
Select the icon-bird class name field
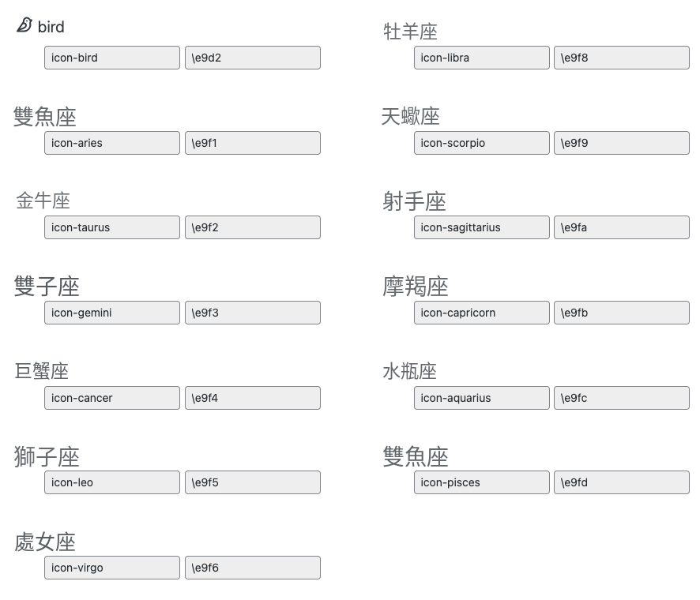coord(112,58)
